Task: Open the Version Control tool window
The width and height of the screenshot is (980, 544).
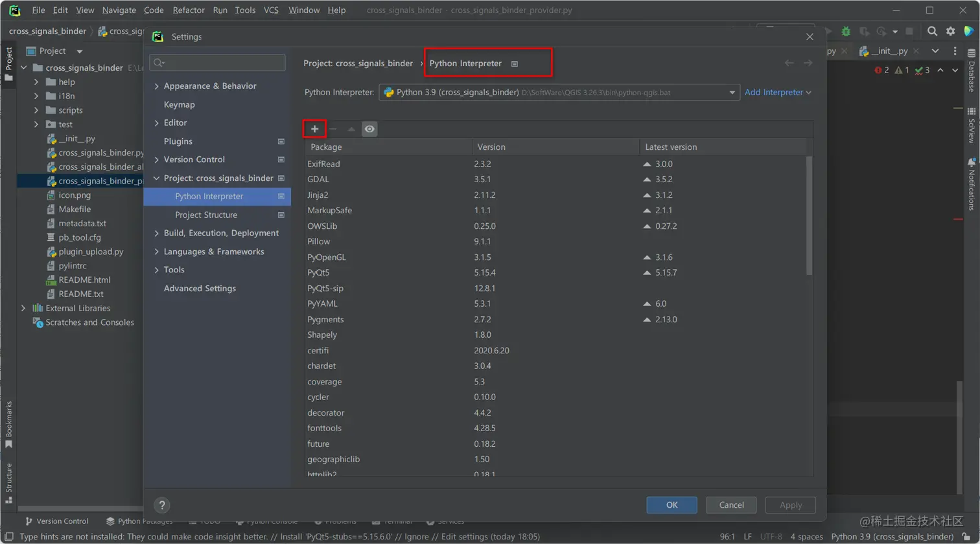Action: pyautogui.click(x=56, y=521)
